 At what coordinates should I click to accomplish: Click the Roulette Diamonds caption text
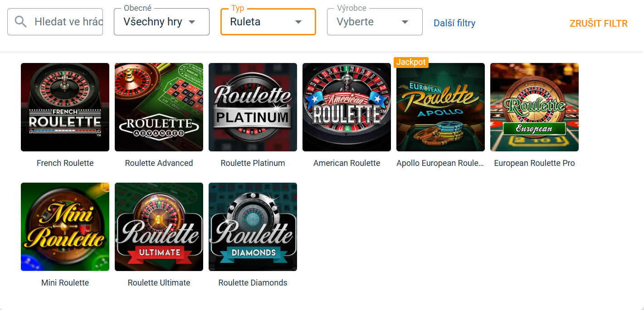(253, 283)
